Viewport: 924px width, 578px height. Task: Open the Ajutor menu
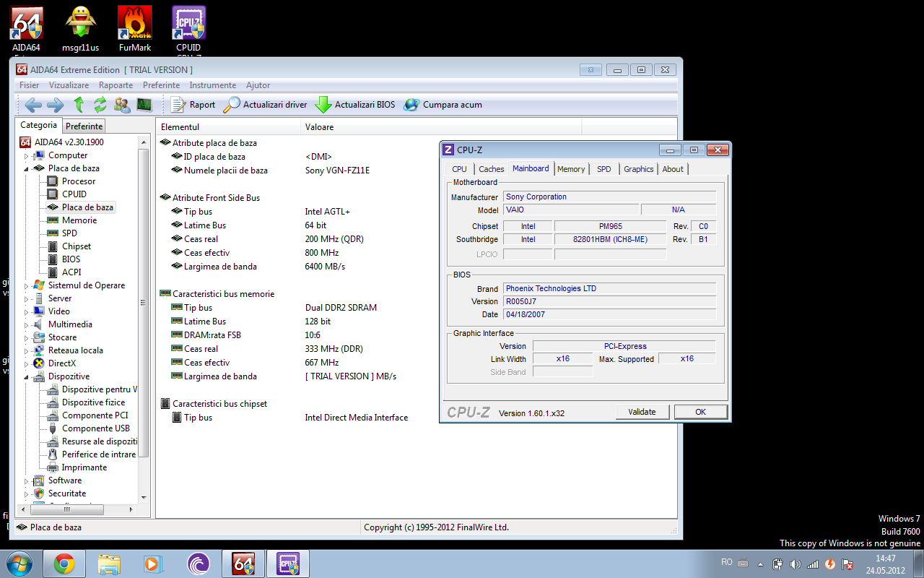(258, 85)
